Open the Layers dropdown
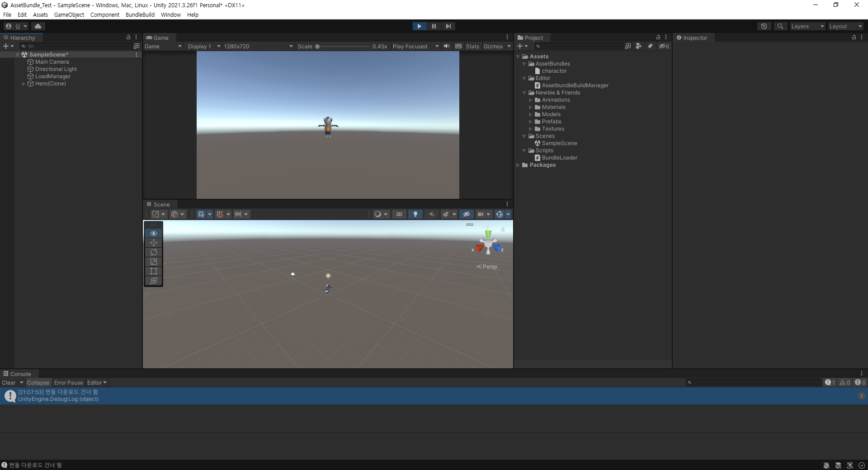 (x=807, y=26)
